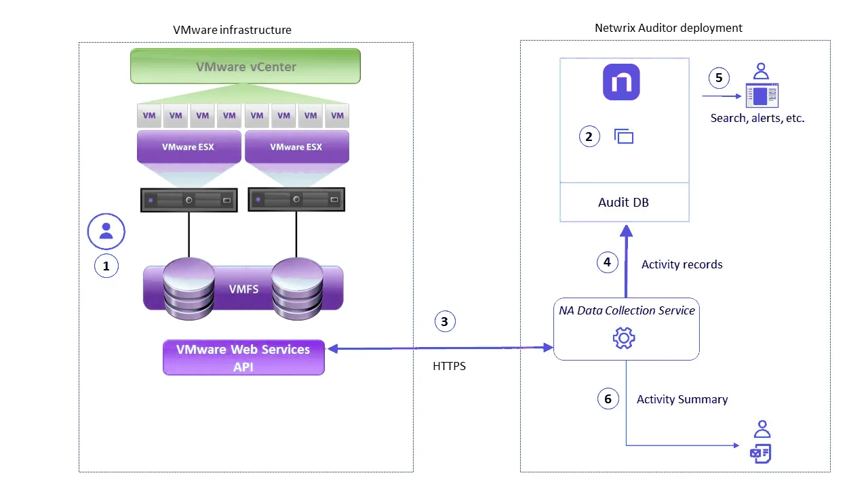Click the Activity records label
This screenshot has height=488, width=868.
tap(682, 264)
